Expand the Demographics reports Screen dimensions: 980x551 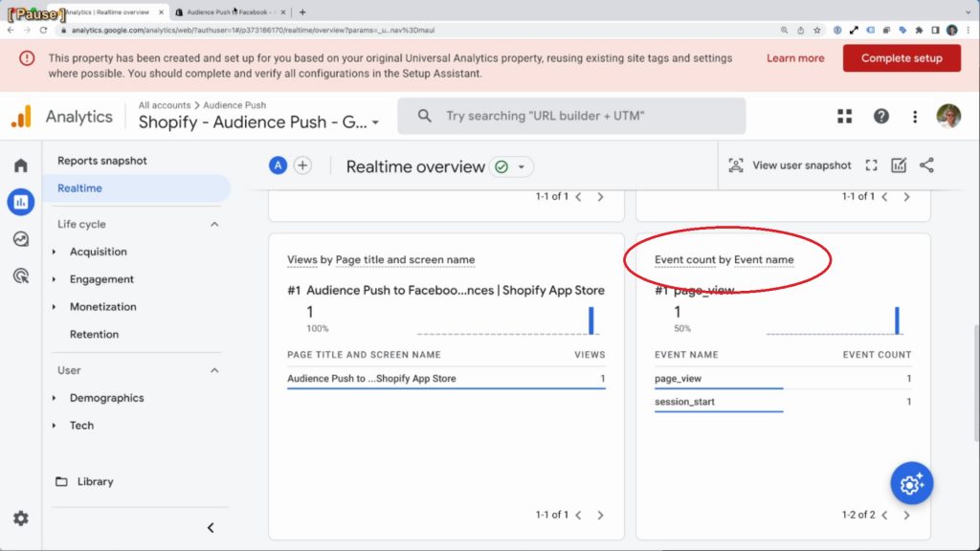106,398
